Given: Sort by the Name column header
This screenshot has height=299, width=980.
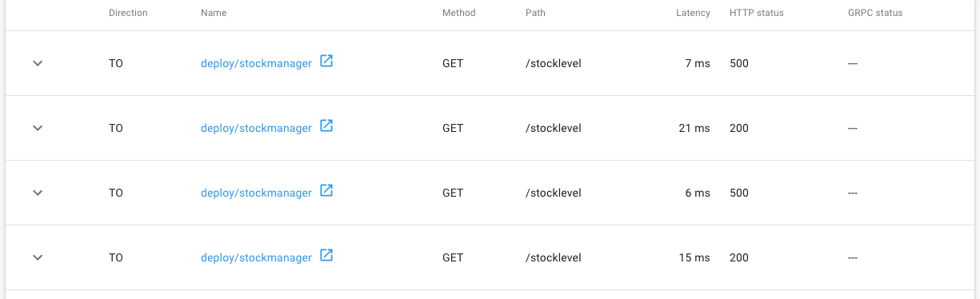Looking at the screenshot, I should pyautogui.click(x=214, y=13).
